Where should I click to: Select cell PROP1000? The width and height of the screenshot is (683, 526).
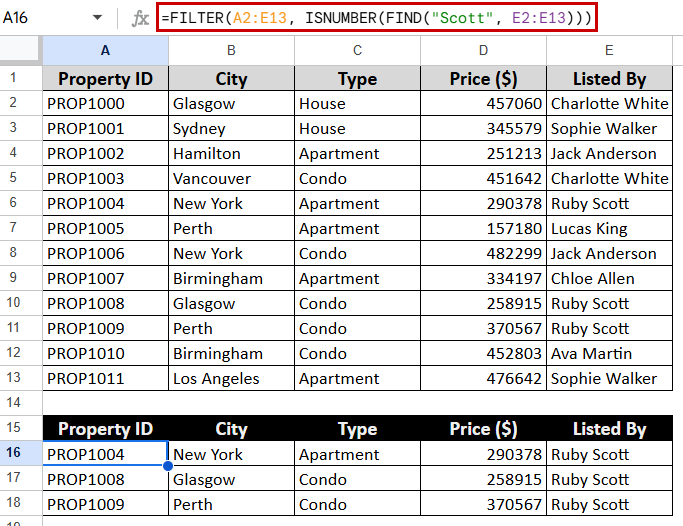(105, 103)
